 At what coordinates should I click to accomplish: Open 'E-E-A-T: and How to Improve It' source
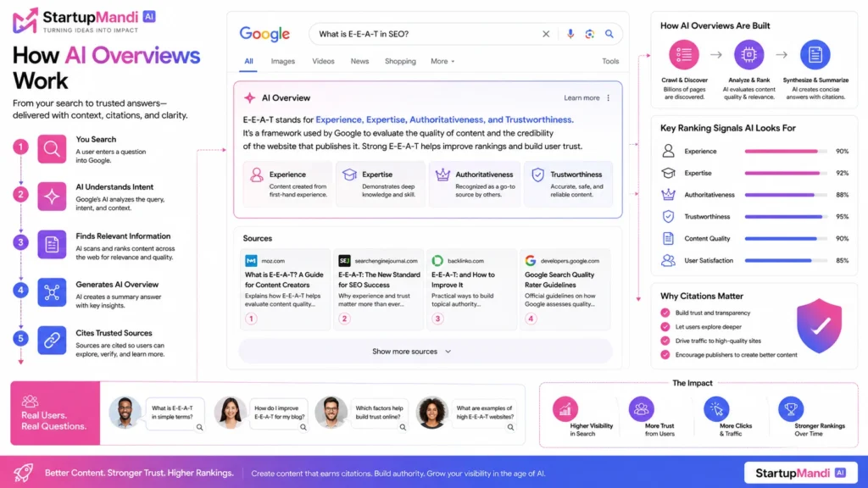tap(471, 290)
